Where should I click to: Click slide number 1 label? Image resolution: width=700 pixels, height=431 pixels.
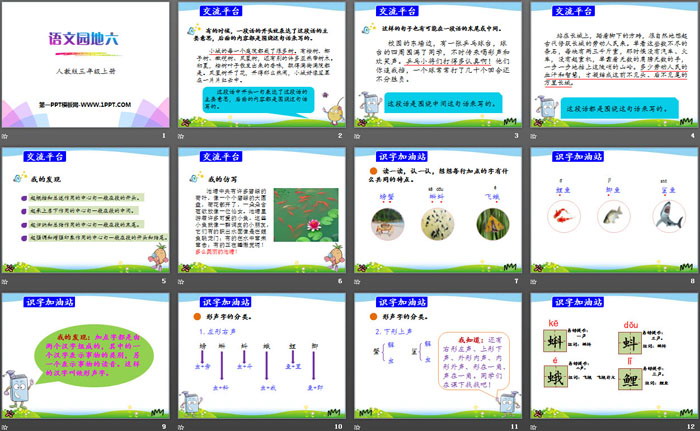(x=164, y=135)
